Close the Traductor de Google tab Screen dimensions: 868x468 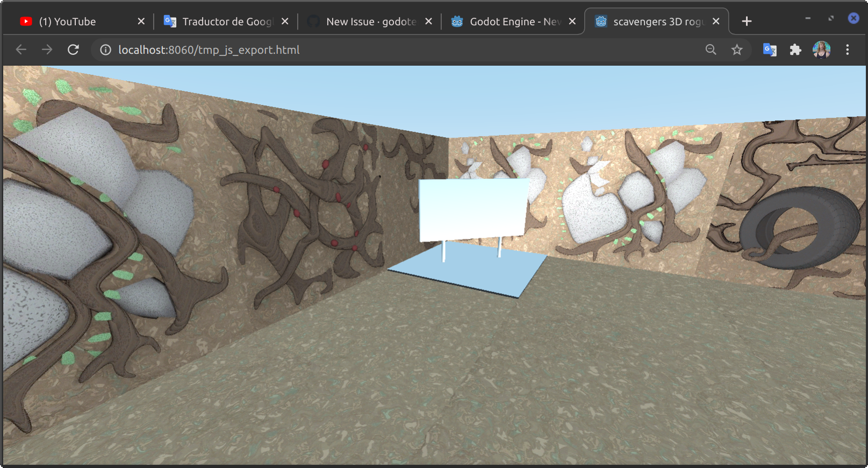pyautogui.click(x=285, y=22)
